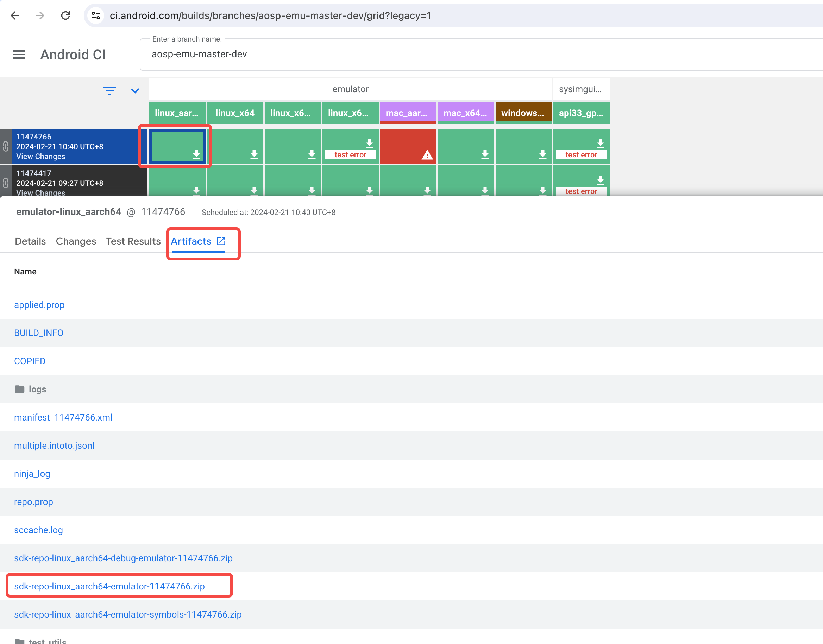Click download icon in mac_x64 cell of build 11474766
The image size is (823, 644).
coord(485,154)
